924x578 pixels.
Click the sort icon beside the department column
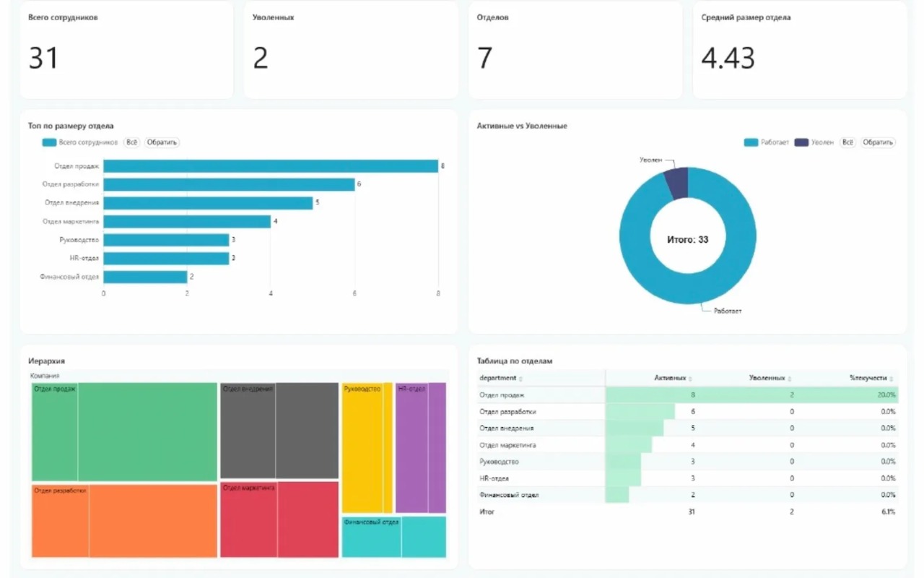pos(521,379)
